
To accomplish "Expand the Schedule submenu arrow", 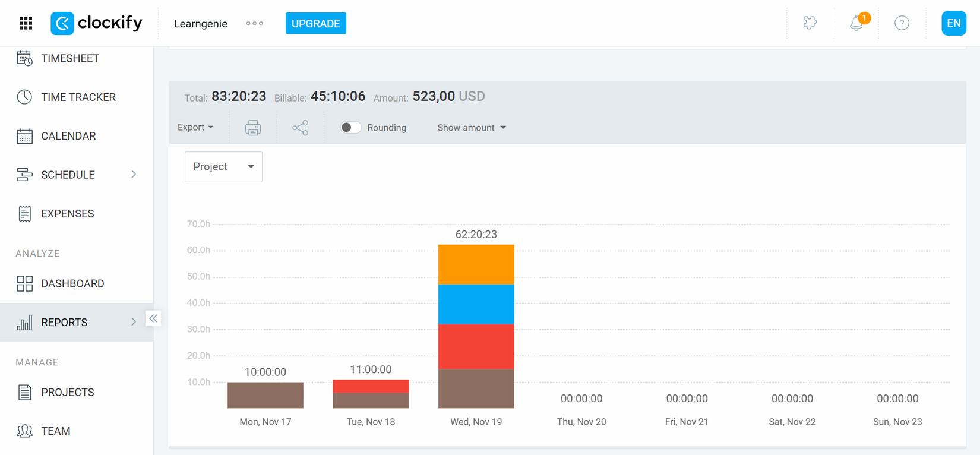I will click(x=134, y=175).
